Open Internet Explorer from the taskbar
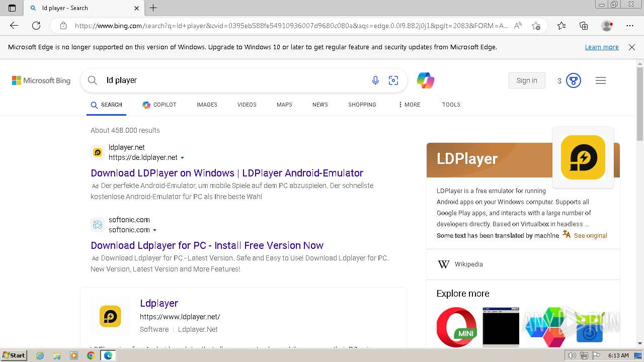This screenshot has width=644, height=362. pos(40,355)
